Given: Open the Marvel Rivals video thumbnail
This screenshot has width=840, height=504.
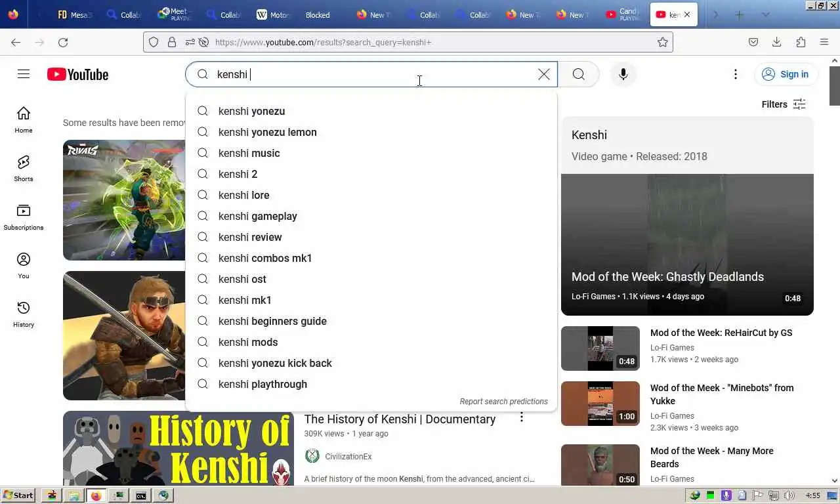Looking at the screenshot, I should [x=124, y=200].
